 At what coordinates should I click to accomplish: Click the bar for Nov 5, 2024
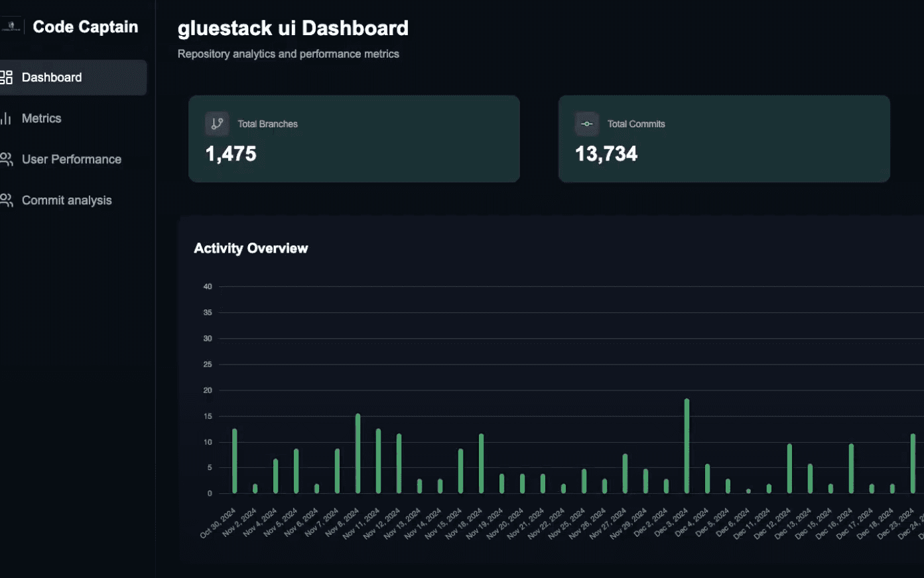click(x=297, y=471)
